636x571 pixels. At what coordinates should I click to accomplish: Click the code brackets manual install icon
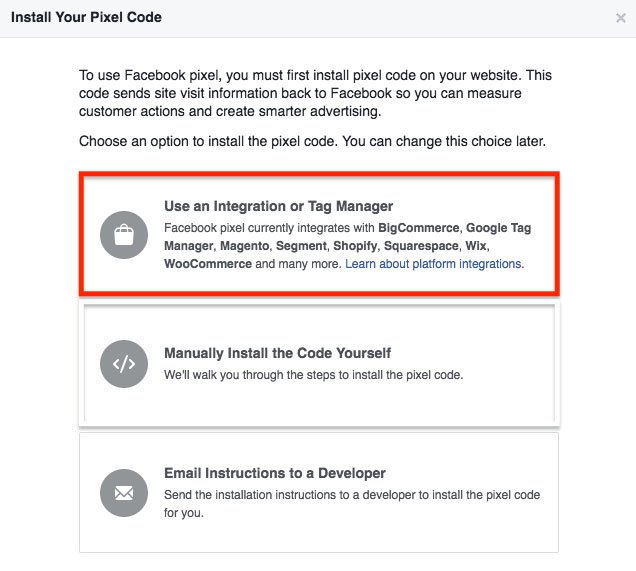(x=124, y=364)
